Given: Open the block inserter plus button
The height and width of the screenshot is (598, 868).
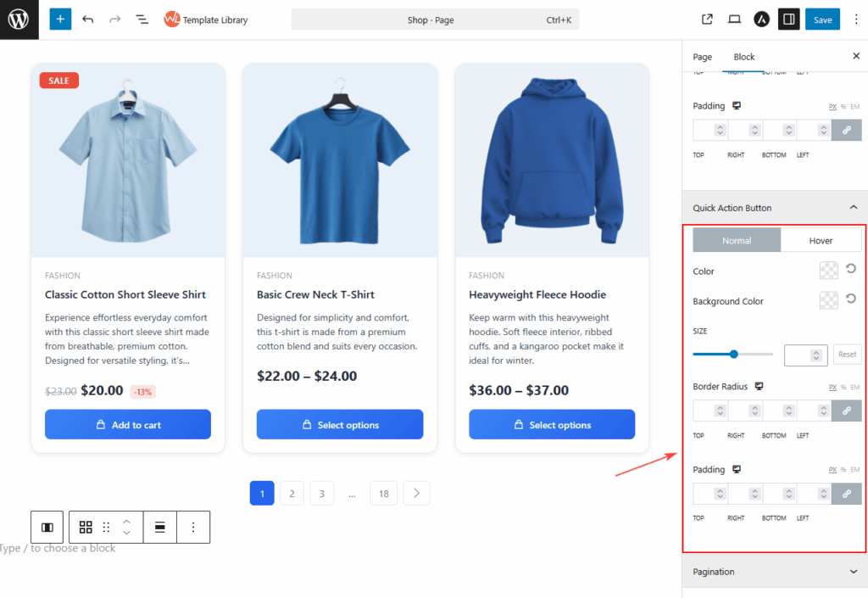Looking at the screenshot, I should 60,20.
